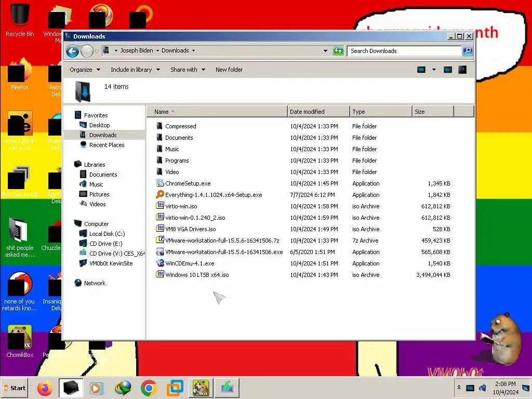The image size is (532, 399).
Task: Select Libraries in the navigation pane
Action: (95, 165)
